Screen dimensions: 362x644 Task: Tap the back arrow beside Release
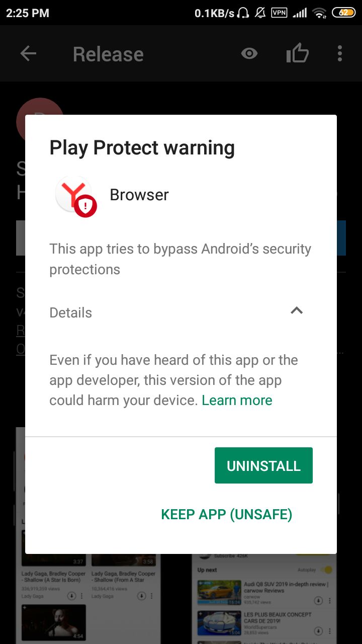[28, 54]
